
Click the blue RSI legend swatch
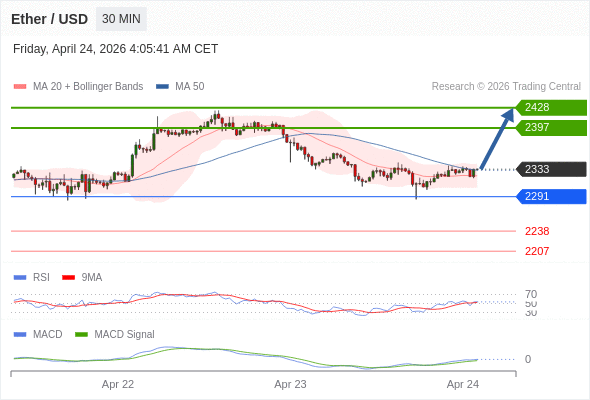coord(20,278)
